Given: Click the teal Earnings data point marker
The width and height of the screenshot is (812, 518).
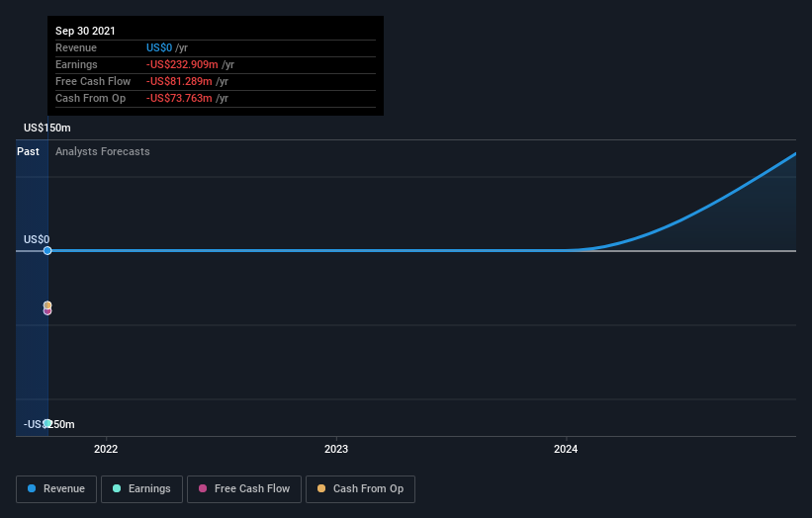Looking at the screenshot, I should pos(47,423).
